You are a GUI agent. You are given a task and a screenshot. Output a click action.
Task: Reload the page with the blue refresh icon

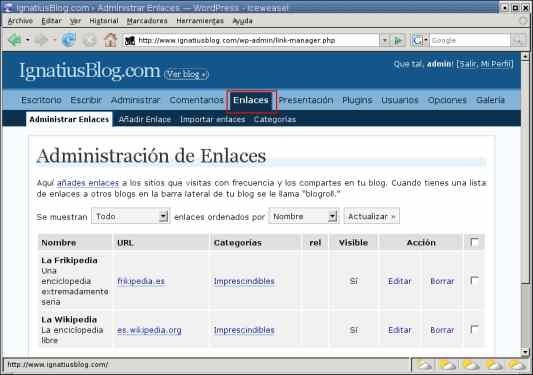[x=69, y=40]
